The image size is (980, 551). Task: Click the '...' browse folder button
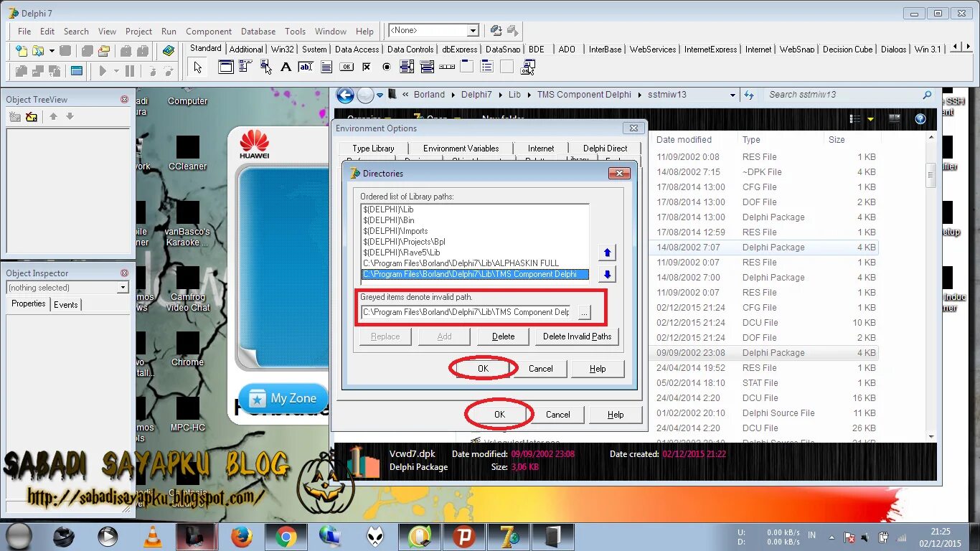point(584,312)
